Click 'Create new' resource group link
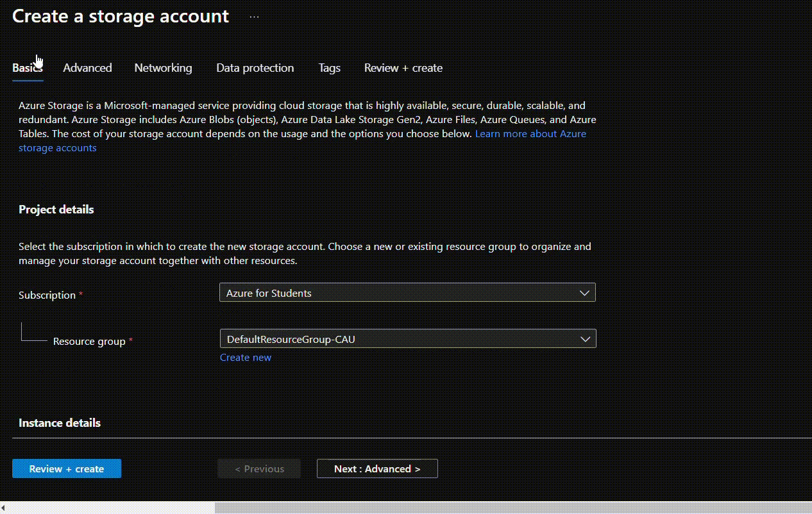This screenshot has height=514, width=812. pyautogui.click(x=245, y=358)
